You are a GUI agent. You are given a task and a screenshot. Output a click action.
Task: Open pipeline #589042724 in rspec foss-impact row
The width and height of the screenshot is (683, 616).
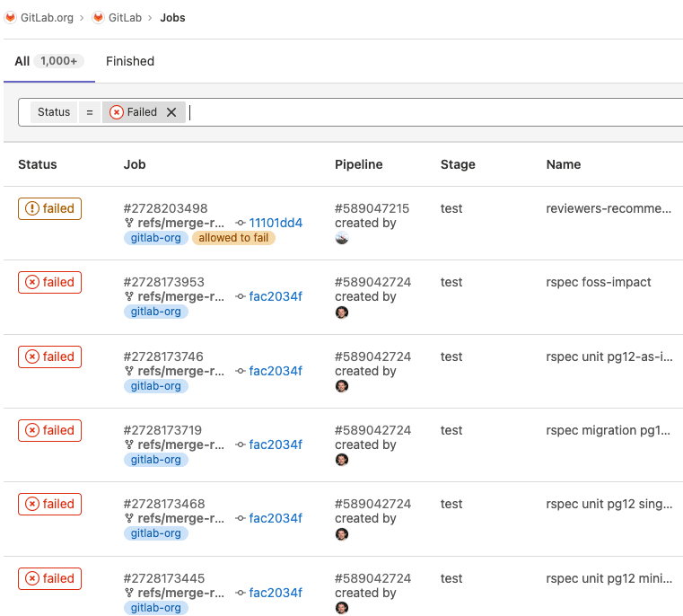[x=372, y=282]
